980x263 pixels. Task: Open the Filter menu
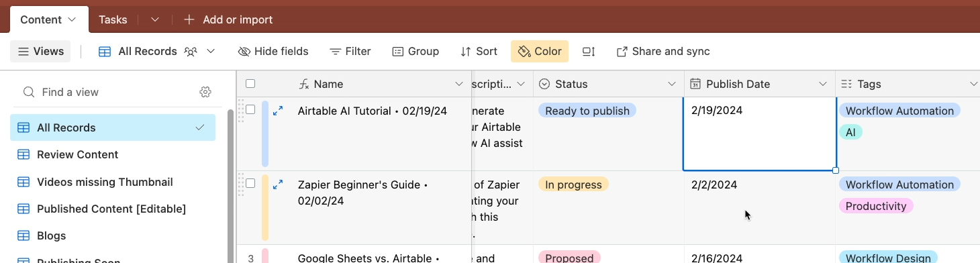point(350,52)
